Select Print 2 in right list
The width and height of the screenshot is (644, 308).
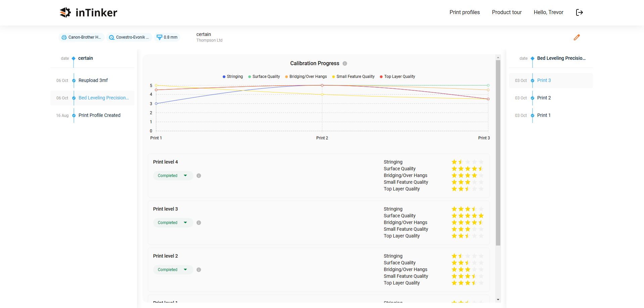click(x=551, y=98)
